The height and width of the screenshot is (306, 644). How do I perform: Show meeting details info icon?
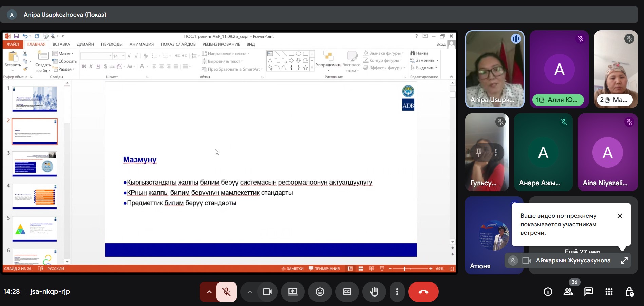coord(548,292)
